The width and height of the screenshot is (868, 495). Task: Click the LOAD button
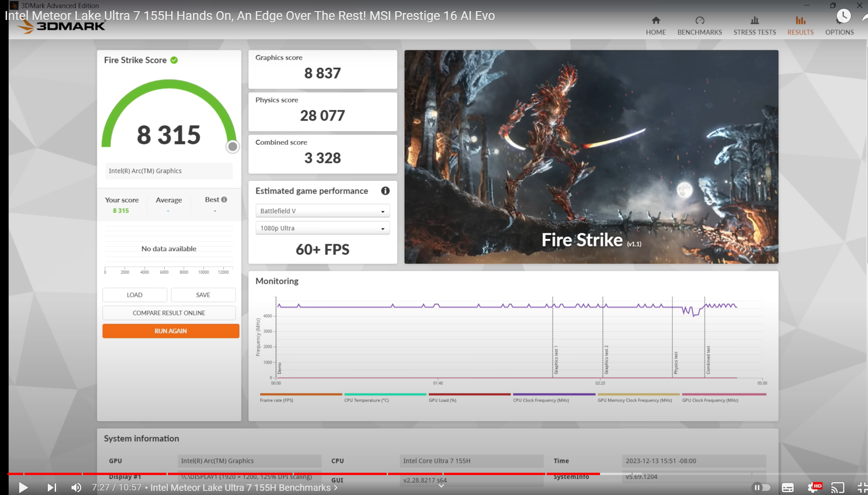(134, 295)
